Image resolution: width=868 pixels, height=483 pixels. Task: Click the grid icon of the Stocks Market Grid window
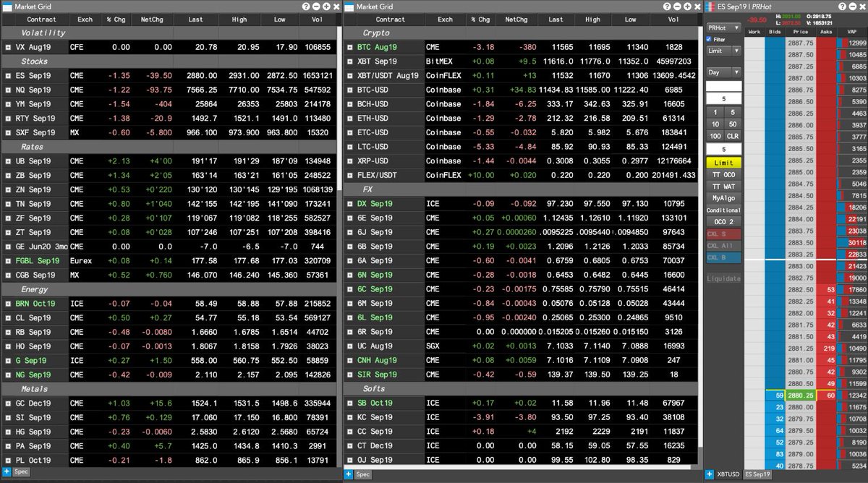click(x=7, y=6)
